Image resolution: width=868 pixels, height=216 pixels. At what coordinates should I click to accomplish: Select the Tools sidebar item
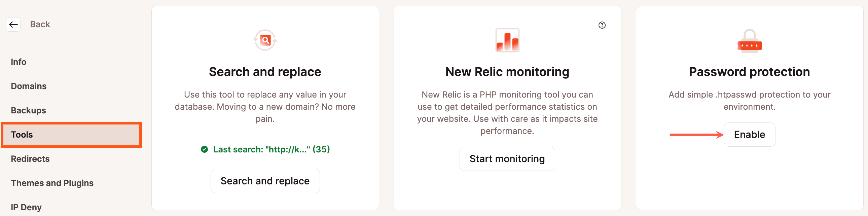71,135
